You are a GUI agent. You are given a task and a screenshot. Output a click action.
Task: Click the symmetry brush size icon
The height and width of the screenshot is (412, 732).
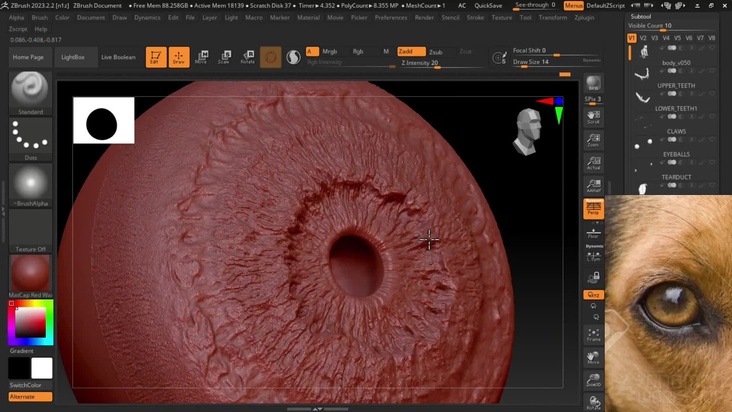[x=499, y=57]
